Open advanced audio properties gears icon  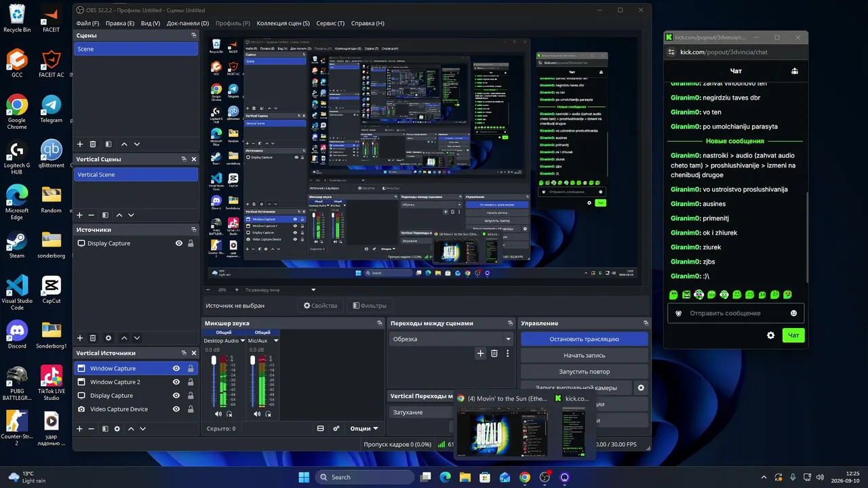click(336, 428)
